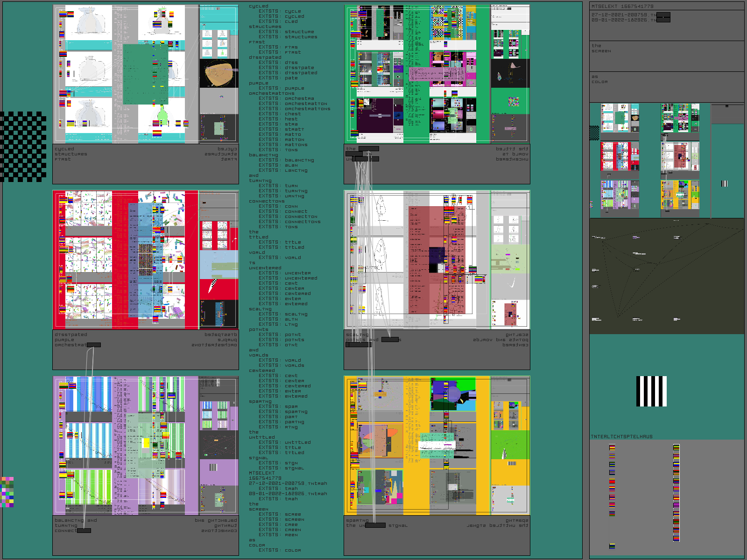
Task: Click the blacked-out box after "orchestrat" caption
Action: [x=93, y=345]
